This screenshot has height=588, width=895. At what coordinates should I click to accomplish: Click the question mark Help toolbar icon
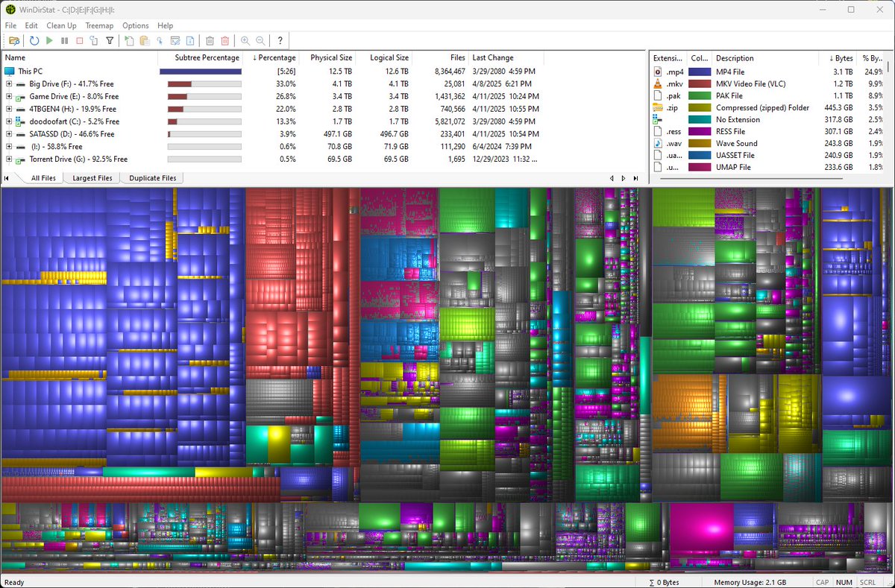pos(280,41)
